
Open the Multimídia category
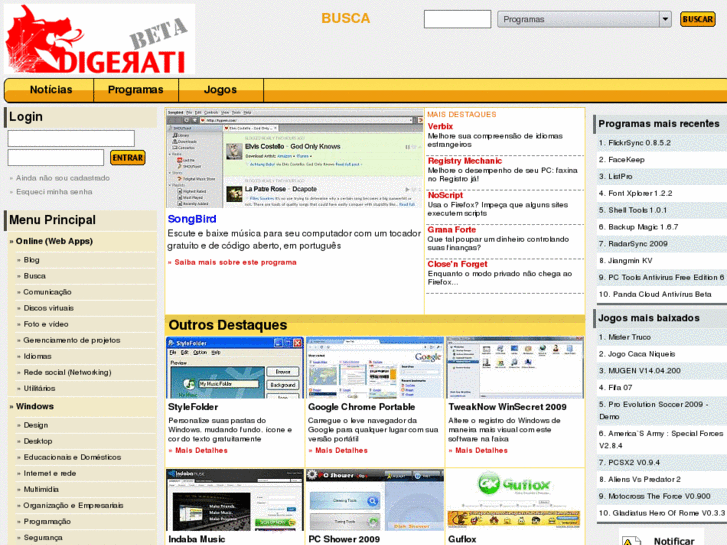point(41,489)
